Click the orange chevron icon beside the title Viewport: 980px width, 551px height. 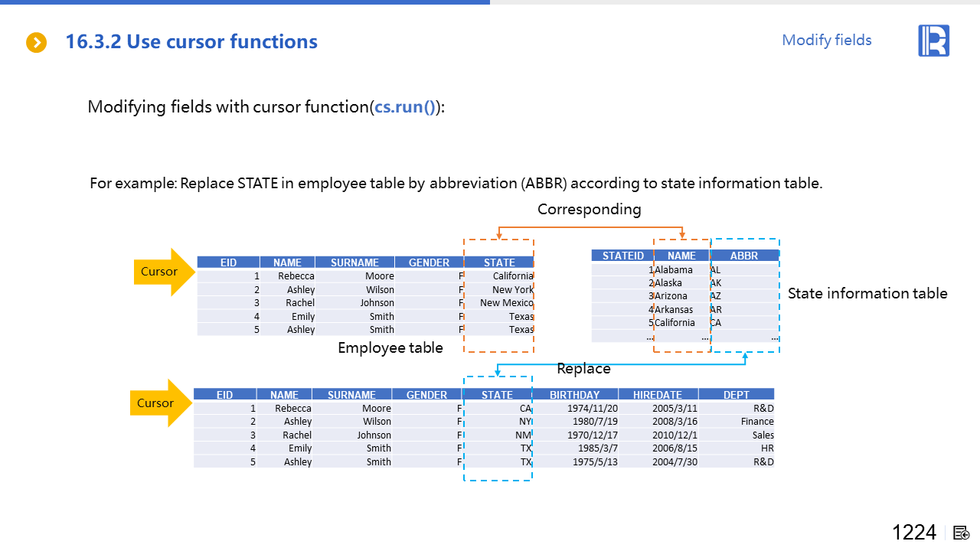(x=37, y=43)
